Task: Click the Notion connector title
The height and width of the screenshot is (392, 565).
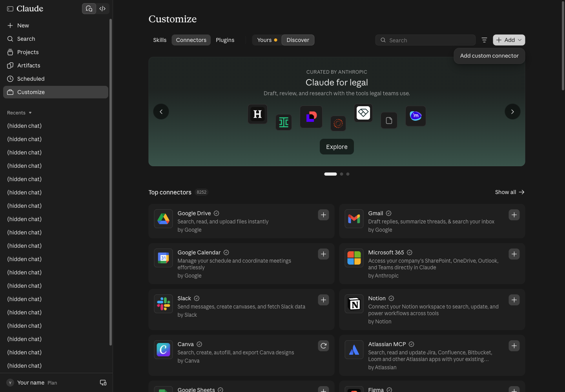Action: tap(377, 298)
